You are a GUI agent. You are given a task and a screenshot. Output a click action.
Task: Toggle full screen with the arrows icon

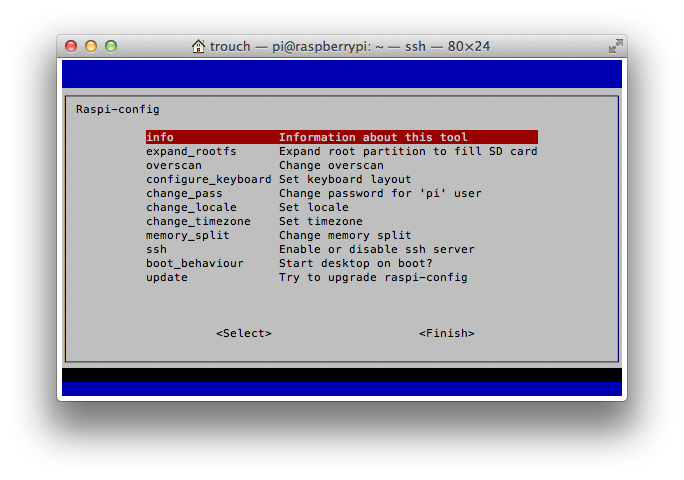pyautogui.click(x=616, y=46)
